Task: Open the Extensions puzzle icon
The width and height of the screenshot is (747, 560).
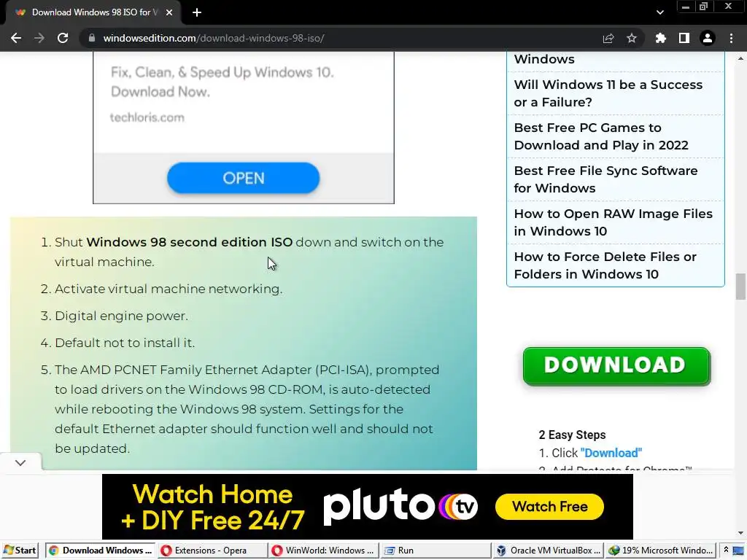Action: pos(660,38)
